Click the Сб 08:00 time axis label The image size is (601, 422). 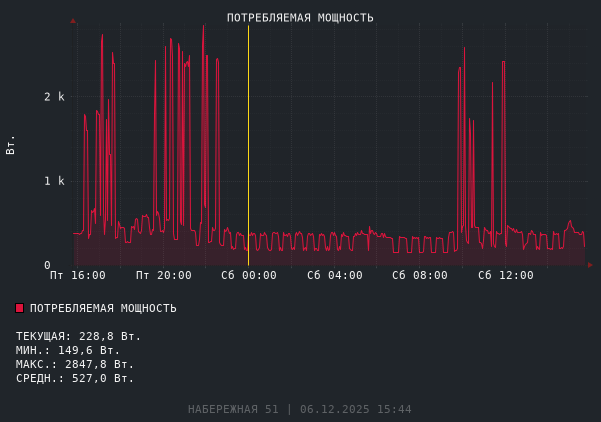coord(420,275)
